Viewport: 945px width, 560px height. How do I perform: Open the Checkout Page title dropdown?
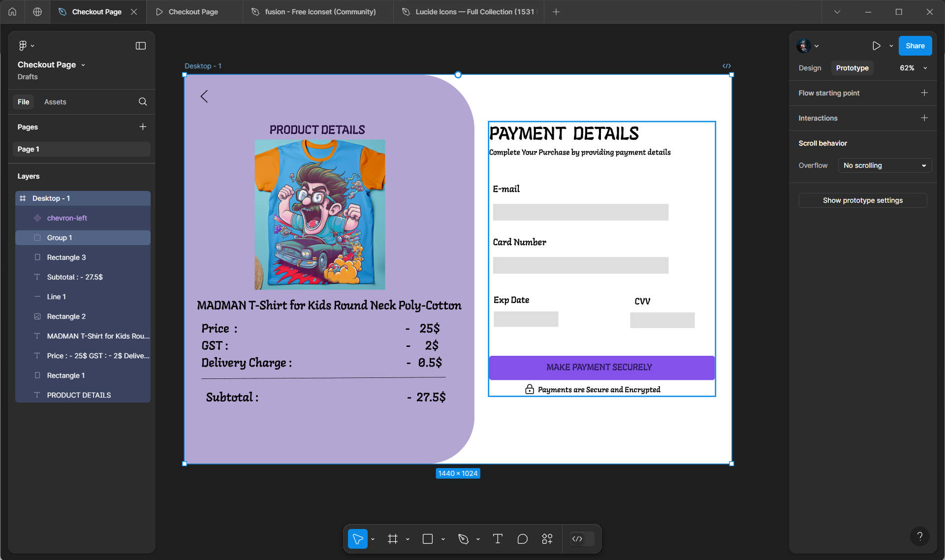(84, 64)
